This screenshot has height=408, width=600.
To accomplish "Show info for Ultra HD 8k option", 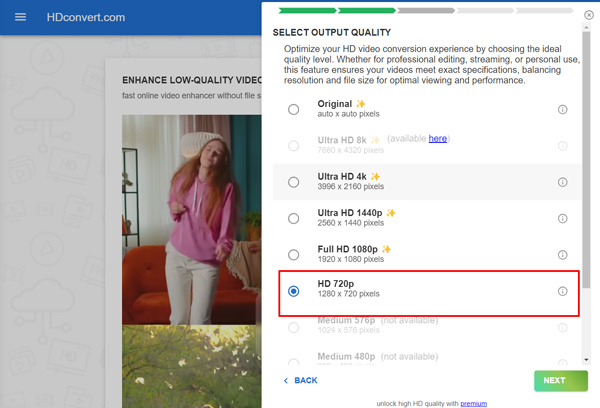I will [562, 146].
